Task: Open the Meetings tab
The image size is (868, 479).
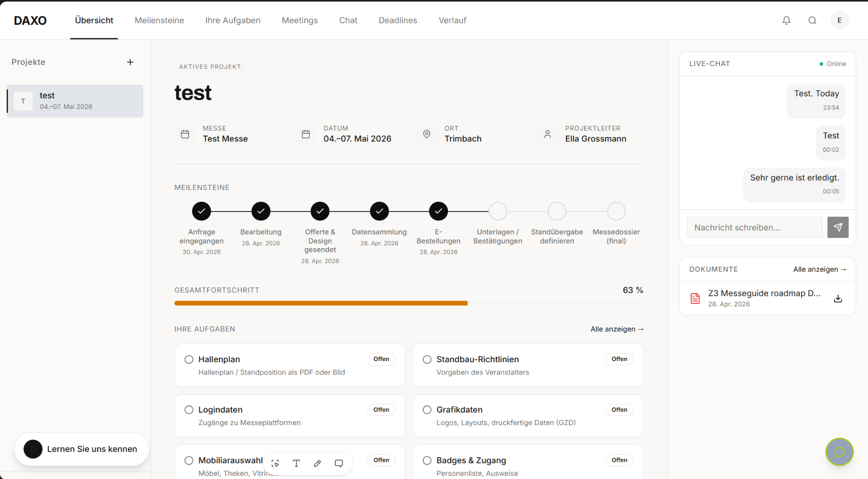Action: point(300,20)
